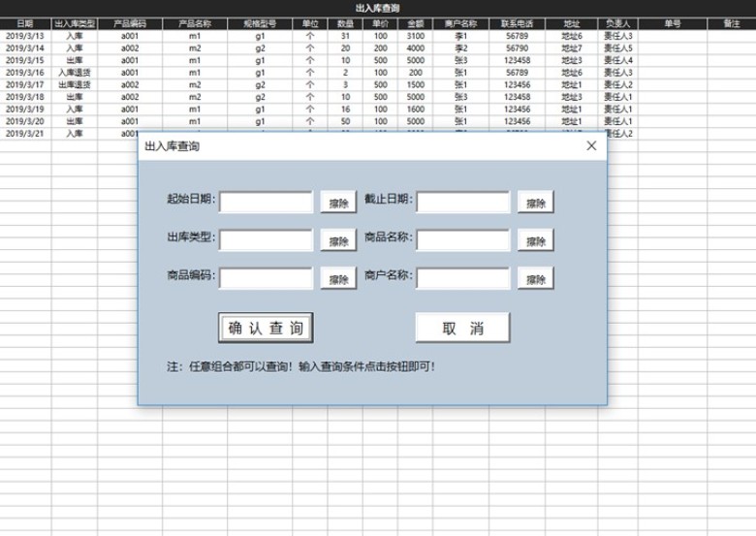Clear 起始日期 with its 擦除 button
756x536 pixels.
tap(338, 202)
